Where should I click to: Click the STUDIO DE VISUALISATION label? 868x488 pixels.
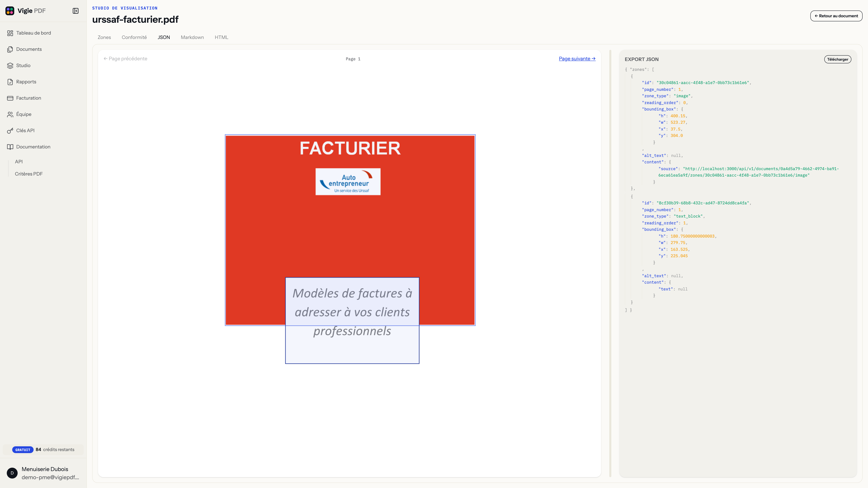click(125, 8)
